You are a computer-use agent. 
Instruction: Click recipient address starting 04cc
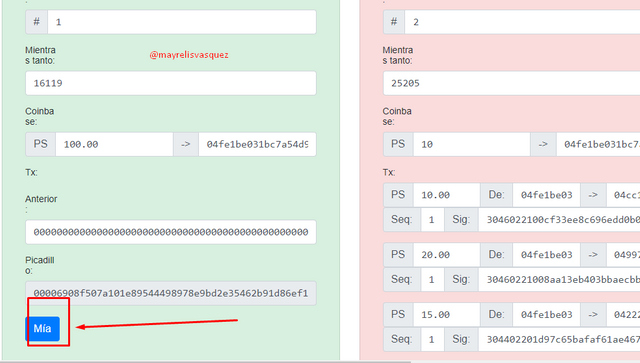623,195
